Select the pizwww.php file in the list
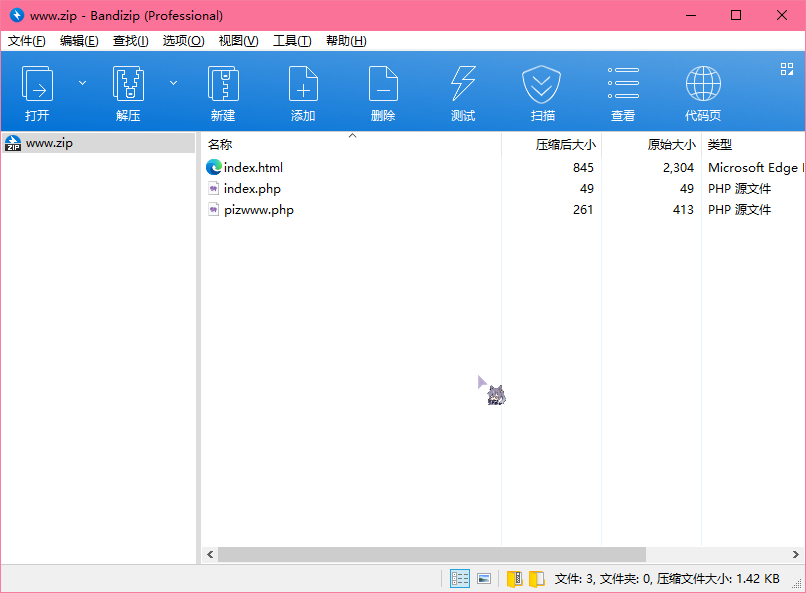This screenshot has height=593, width=806. [258, 210]
